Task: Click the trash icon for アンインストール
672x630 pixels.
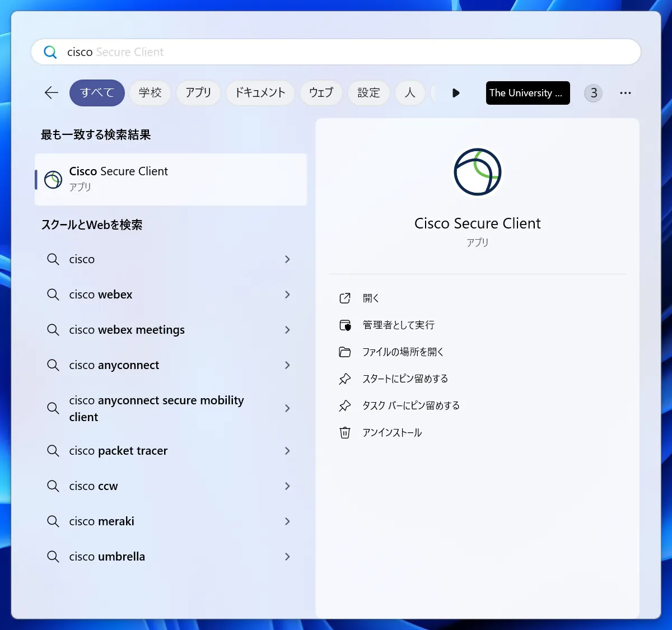Action: (x=345, y=432)
